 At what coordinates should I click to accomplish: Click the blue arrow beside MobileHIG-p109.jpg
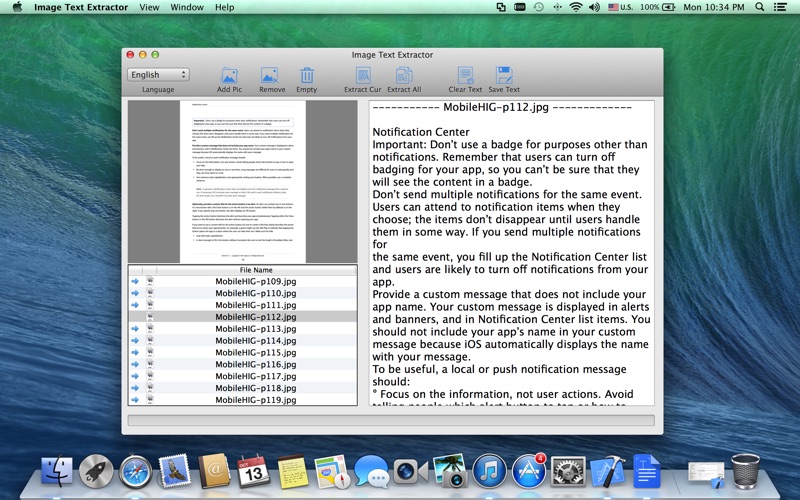pyautogui.click(x=135, y=281)
